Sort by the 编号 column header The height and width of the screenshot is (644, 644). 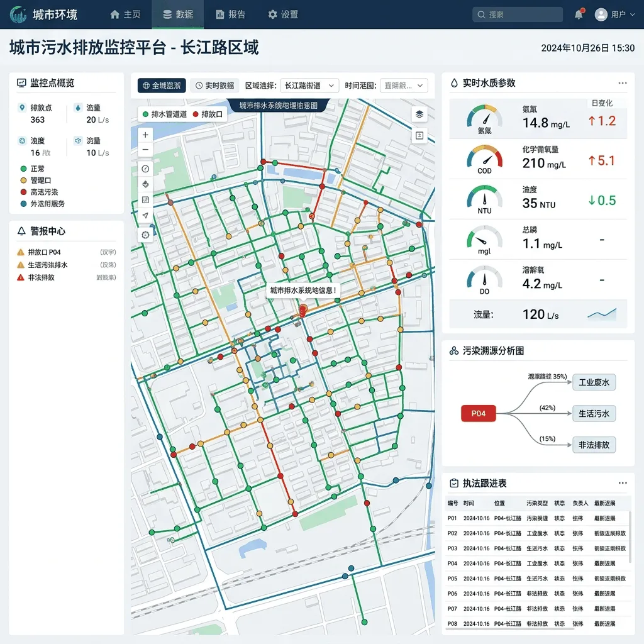(453, 503)
